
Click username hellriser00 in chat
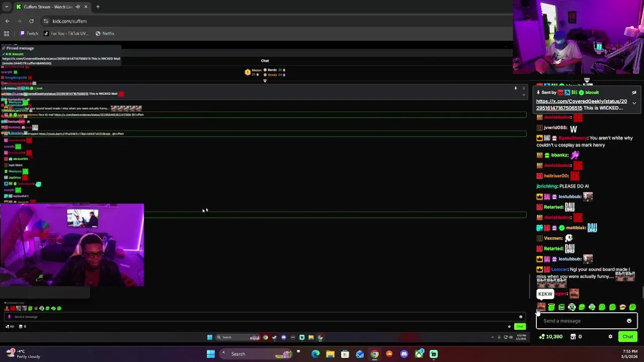(556, 176)
